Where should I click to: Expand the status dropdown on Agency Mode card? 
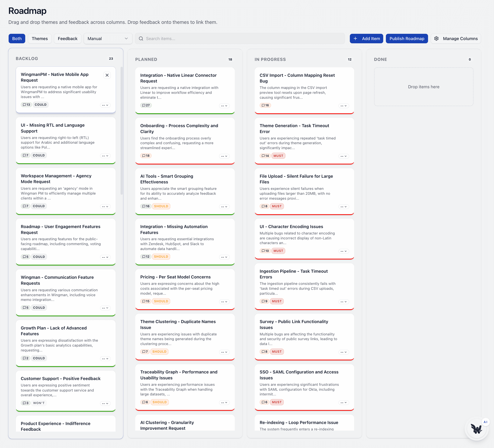105,207
